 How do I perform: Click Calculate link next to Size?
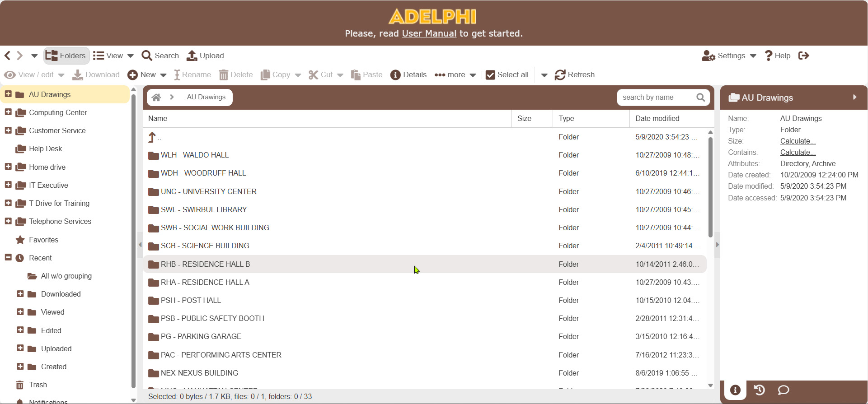pos(798,141)
